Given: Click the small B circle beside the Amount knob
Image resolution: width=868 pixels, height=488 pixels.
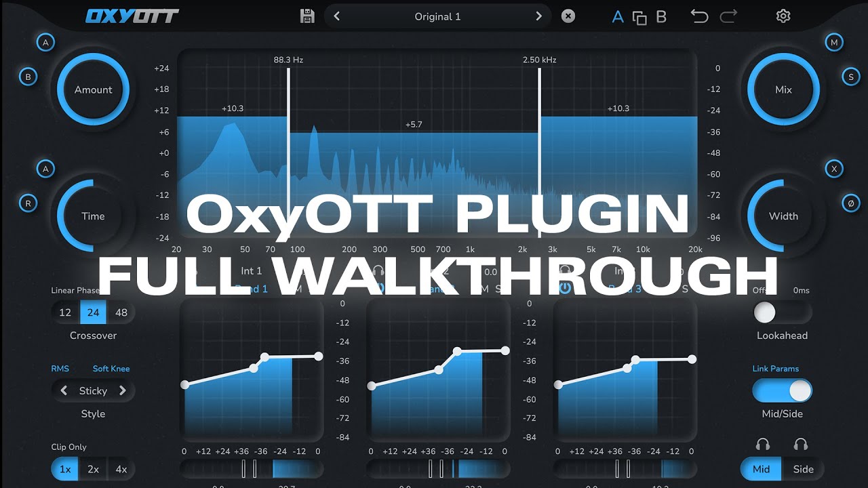Looking at the screenshot, I should 28,77.
